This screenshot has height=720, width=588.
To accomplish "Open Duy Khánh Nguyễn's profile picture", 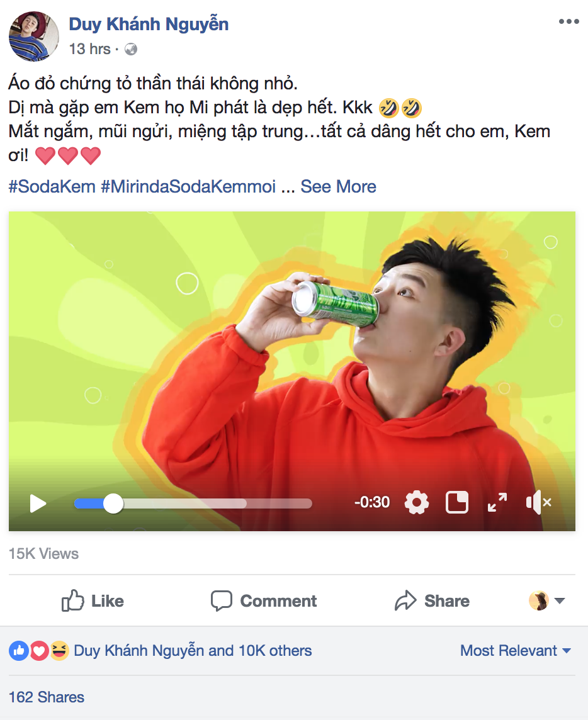I will pyautogui.click(x=34, y=36).
